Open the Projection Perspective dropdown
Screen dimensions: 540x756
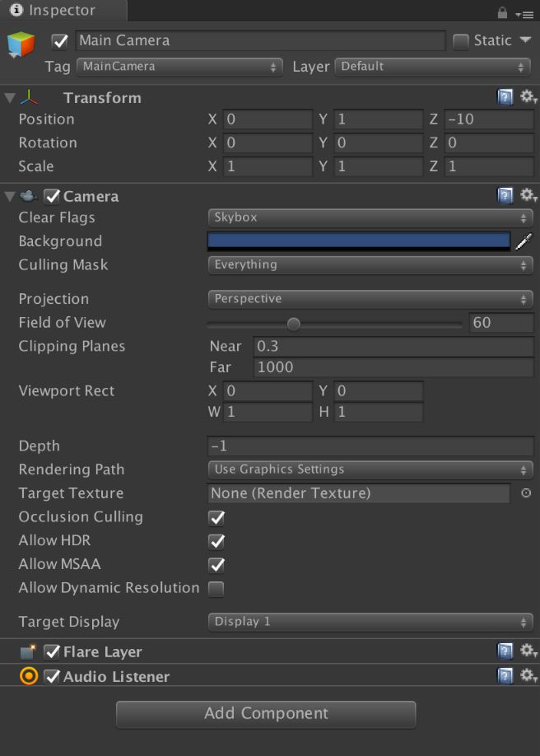370,299
